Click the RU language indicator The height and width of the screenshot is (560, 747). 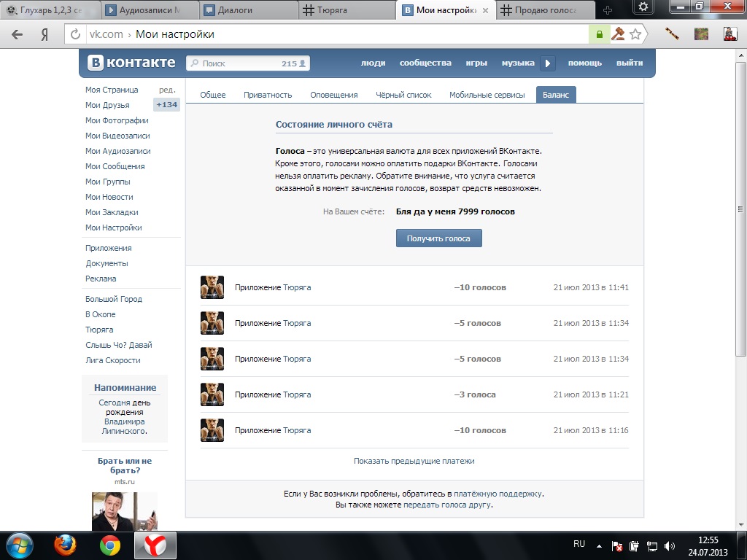(x=578, y=544)
